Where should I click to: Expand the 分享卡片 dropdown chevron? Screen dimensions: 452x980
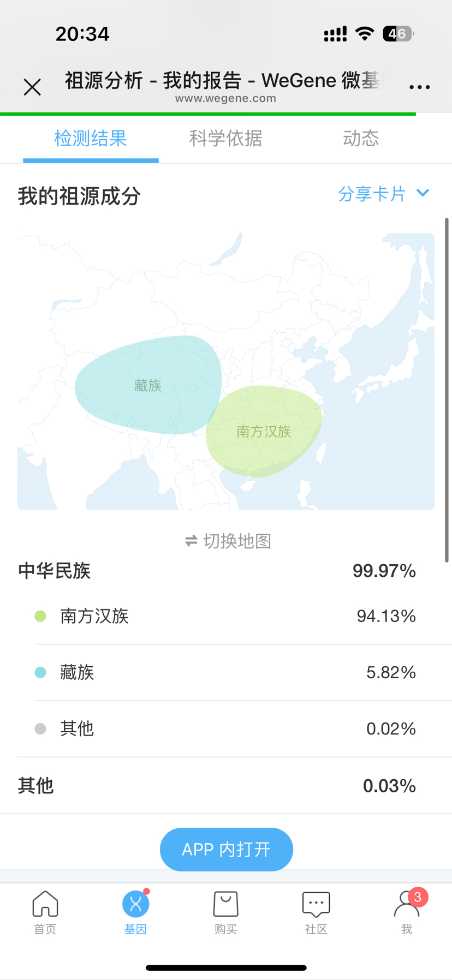click(423, 193)
